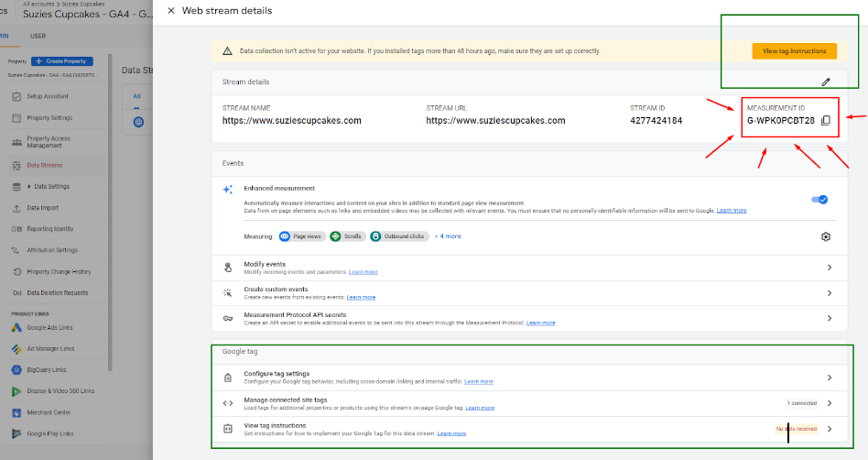Click Modify events hand icon
The image size is (868, 460).
(227, 268)
